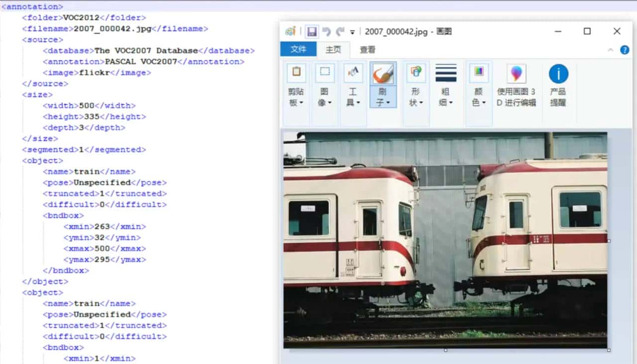Screen dimensions: 637x364
Task: Click the canvas bottom-right corner resize handle
Action: [x=609, y=350]
